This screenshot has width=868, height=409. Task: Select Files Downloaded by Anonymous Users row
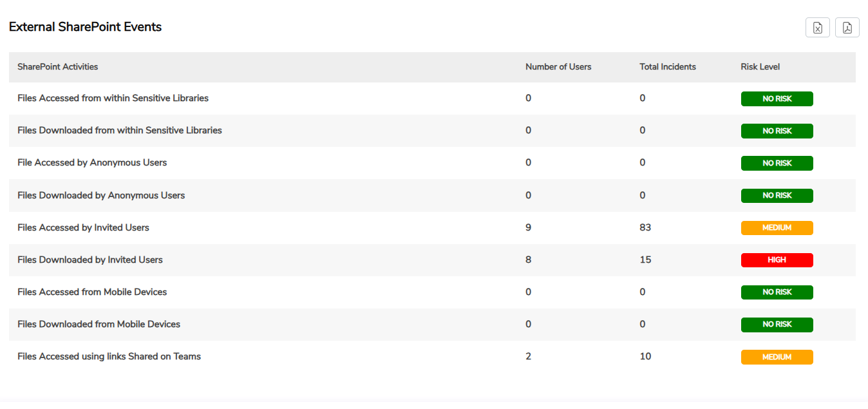[x=101, y=195]
